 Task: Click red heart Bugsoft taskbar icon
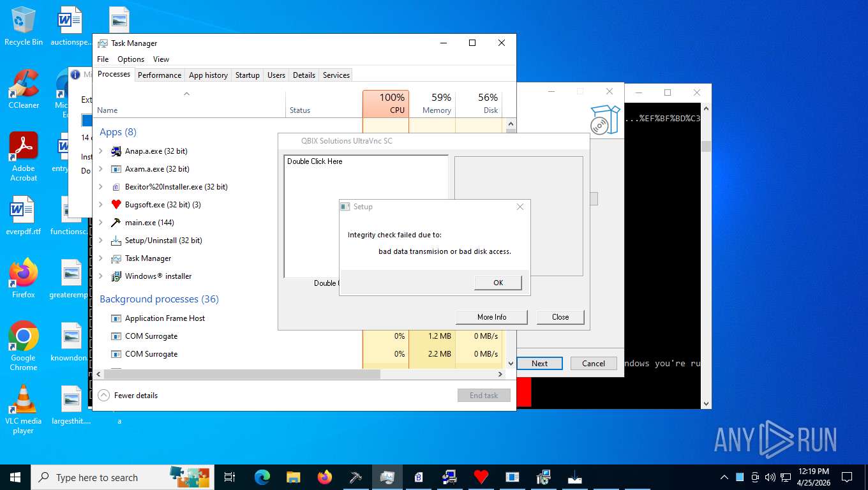[481, 477]
